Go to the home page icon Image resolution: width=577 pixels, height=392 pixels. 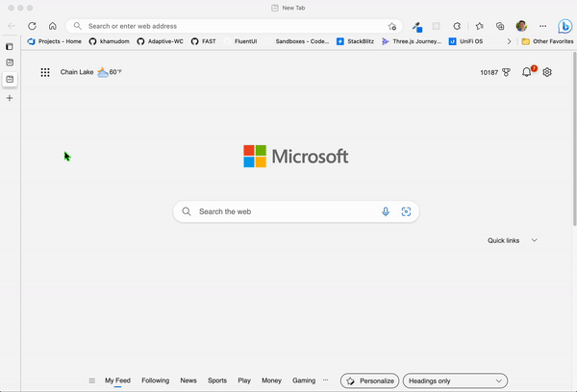coord(53,26)
